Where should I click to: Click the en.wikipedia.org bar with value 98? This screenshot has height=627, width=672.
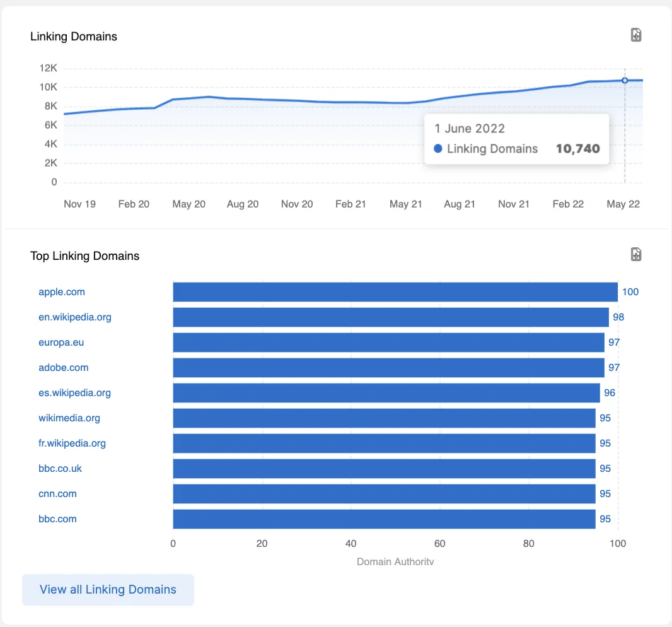[391, 317]
